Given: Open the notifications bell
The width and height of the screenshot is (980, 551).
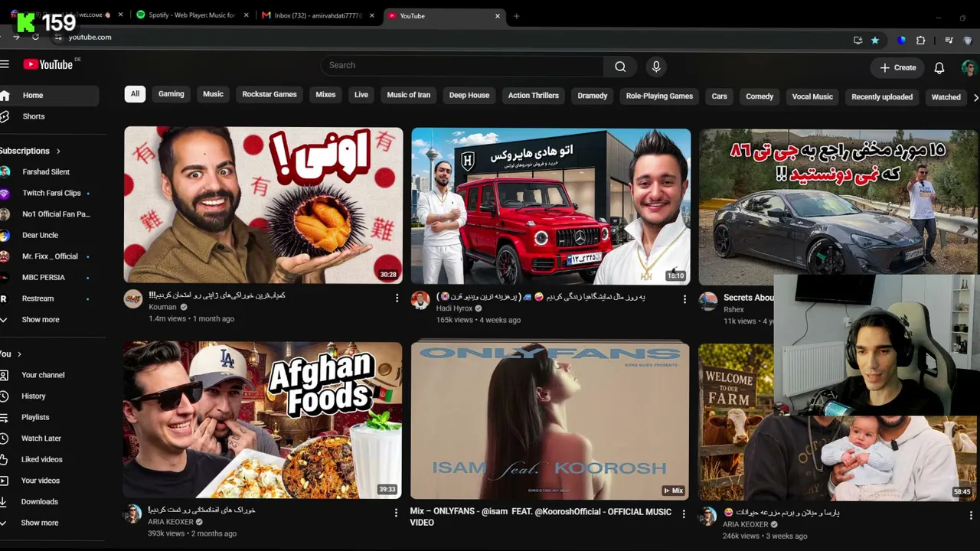Looking at the screenshot, I should click(x=939, y=68).
